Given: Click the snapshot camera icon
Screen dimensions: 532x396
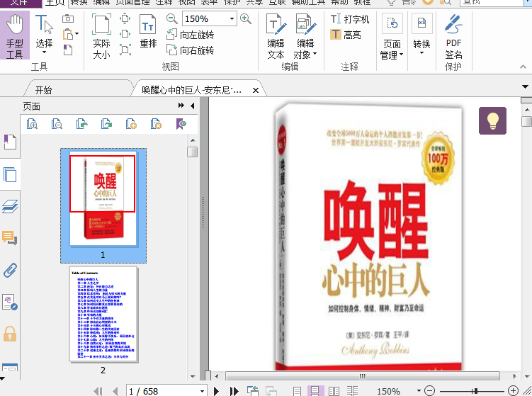Looking at the screenshot, I should [68, 18].
